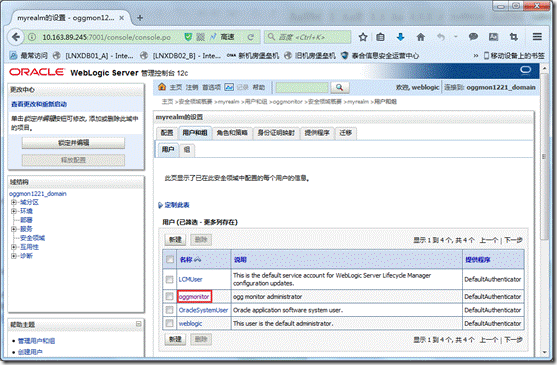
Task: Open the 安全领域 tree item
Action: pyautogui.click(x=32, y=238)
